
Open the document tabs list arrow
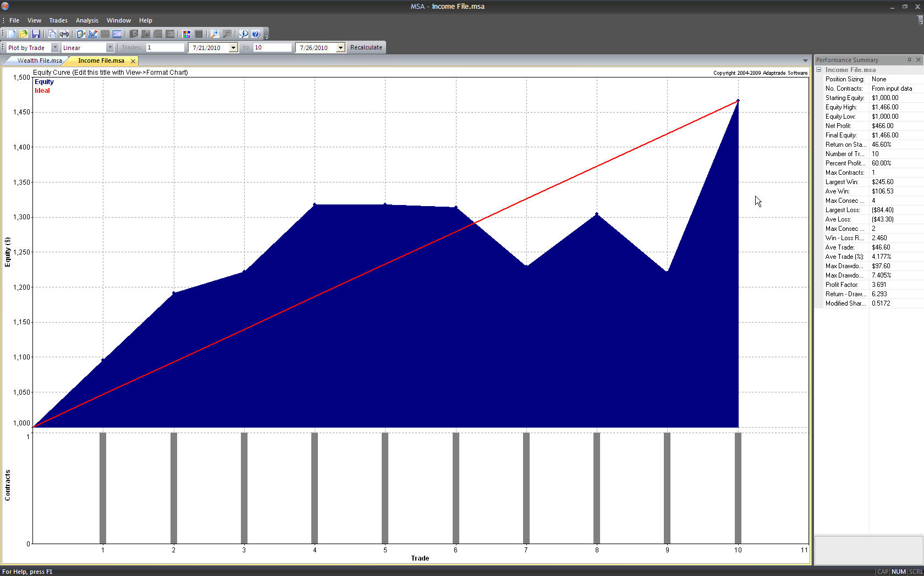tap(805, 60)
